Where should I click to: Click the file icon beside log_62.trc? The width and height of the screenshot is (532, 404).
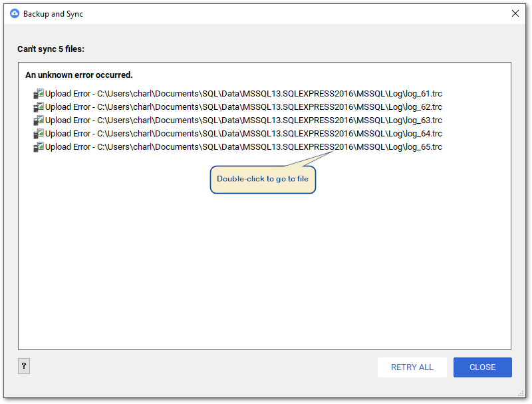click(39, 107)
